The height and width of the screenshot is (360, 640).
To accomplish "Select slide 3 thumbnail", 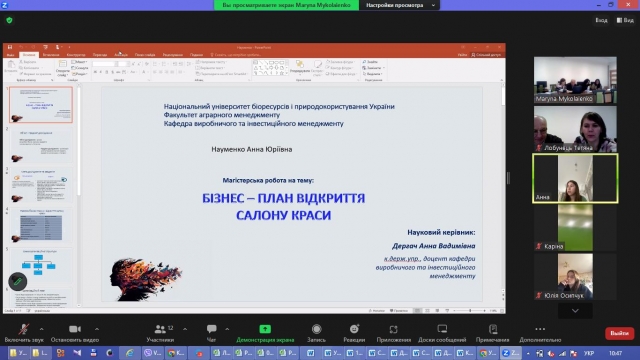I will (x=41, y=185).
